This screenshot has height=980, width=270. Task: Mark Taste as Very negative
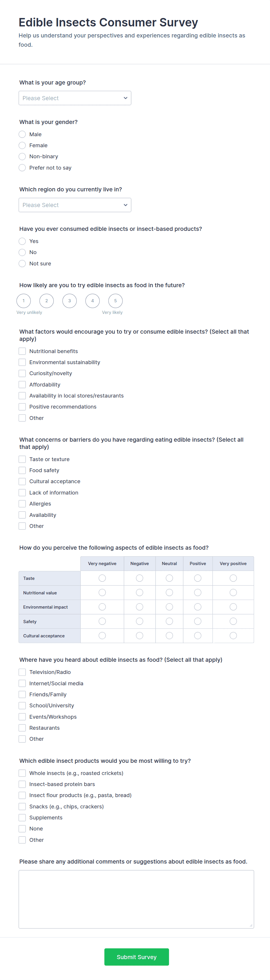click(102, 578)
